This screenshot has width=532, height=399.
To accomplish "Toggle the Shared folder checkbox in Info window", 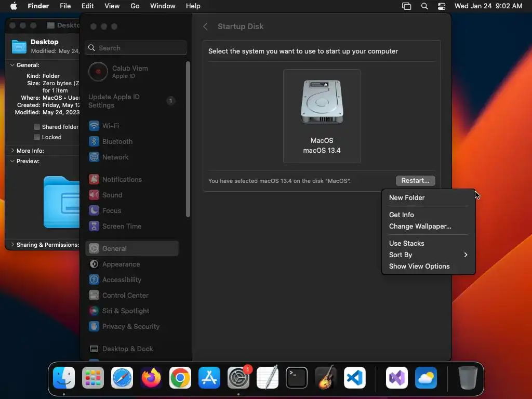I will 37,127.
